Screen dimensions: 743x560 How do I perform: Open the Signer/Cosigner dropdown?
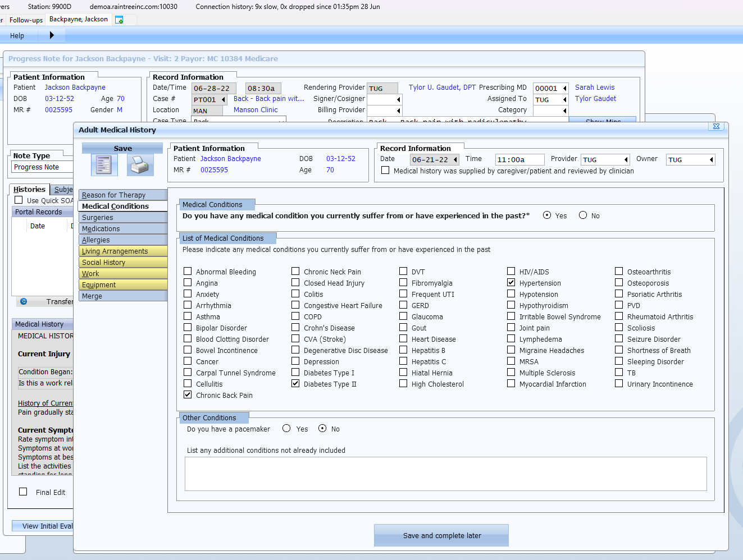point(399,99)
